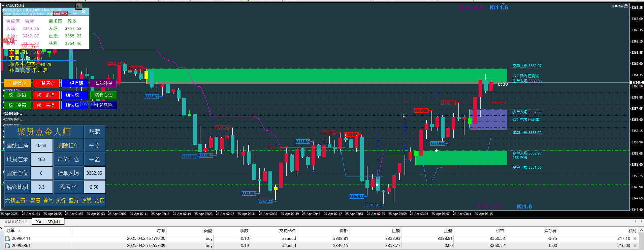The image size is (644, 250).
Task: Close the terminal orders panel
Action: click(x=2, y=228)
